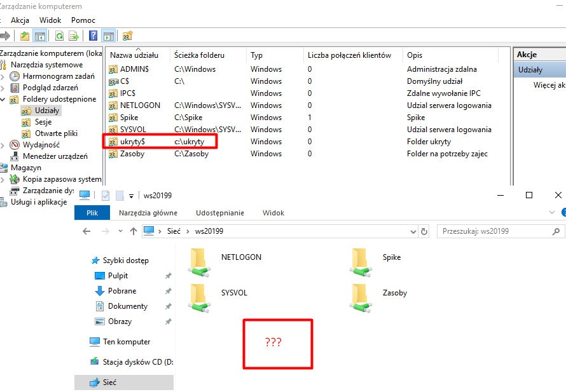The image size is (566, 392).
Task: Open Quick Access Toolbar customize dropdown
Action: coord(132,196)
